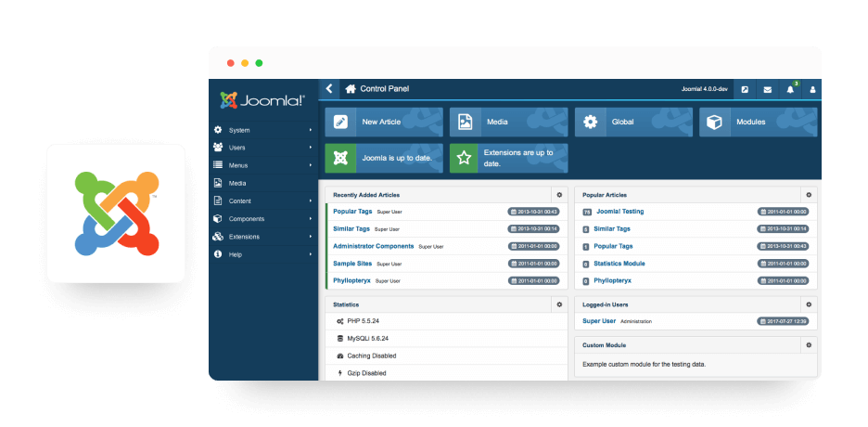Open Statistics module gear settings

coord(559,304)
